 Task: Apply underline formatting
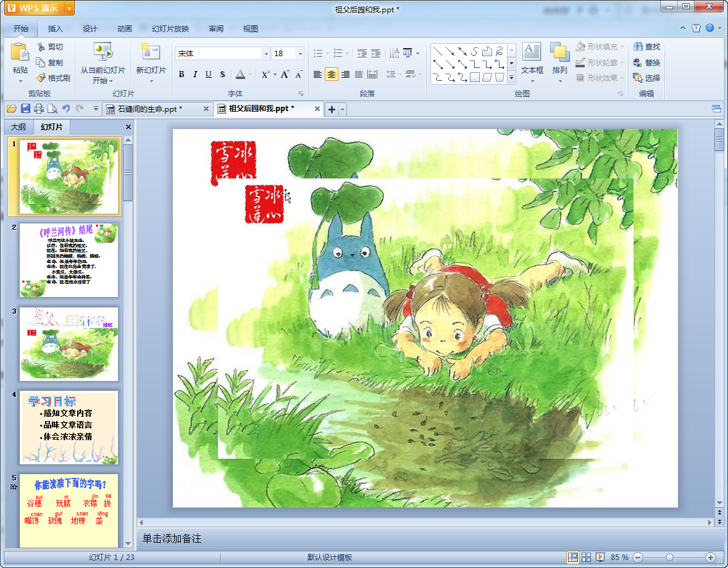coord(209,74)
